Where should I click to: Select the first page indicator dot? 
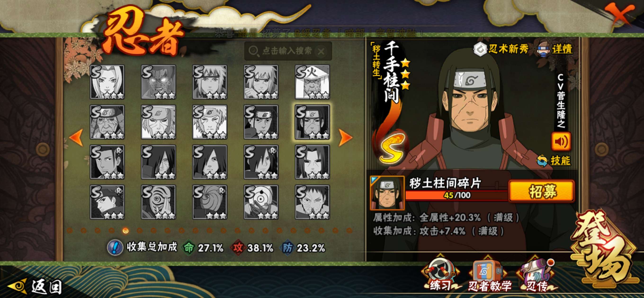tap(70, 231)
